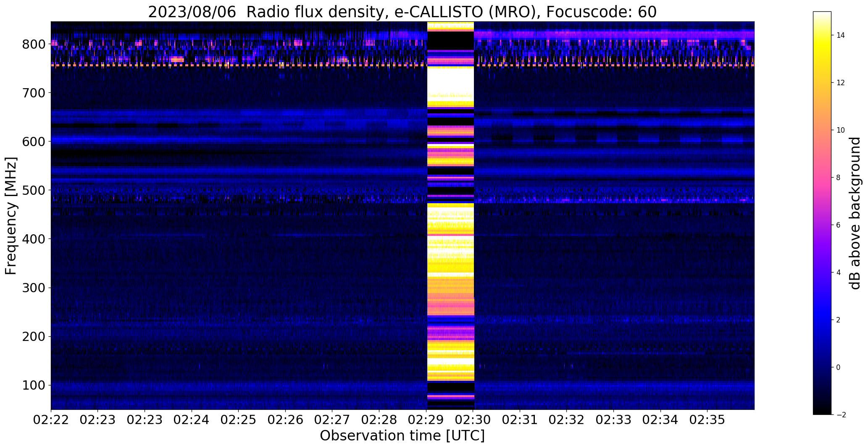This screenshot has width=868, height=448.
Task: Click the 02:30 time tick label
Action: coord(473,420)
